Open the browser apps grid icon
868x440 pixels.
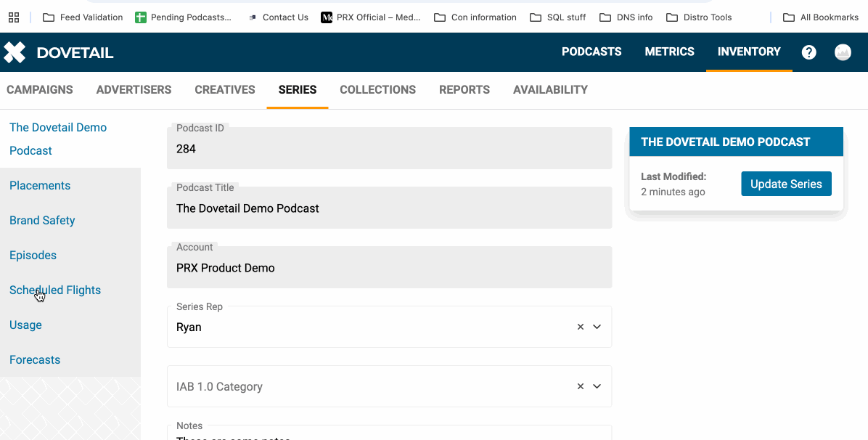click(14, 17)
